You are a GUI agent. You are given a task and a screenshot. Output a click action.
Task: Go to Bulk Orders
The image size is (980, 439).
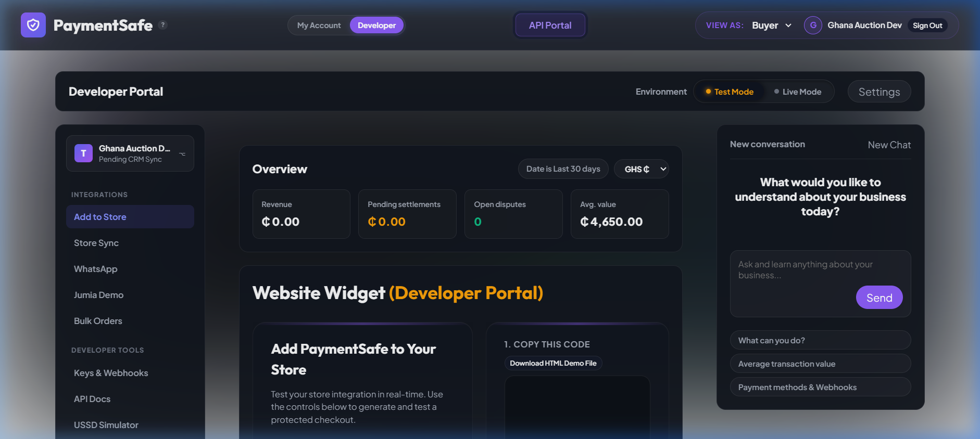pyautogui.click(x=130, y=321)
